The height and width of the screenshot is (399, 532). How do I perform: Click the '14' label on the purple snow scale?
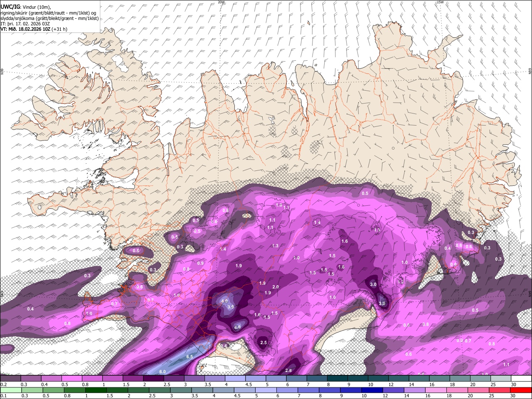pyautogui.click(x=411, y=385)
